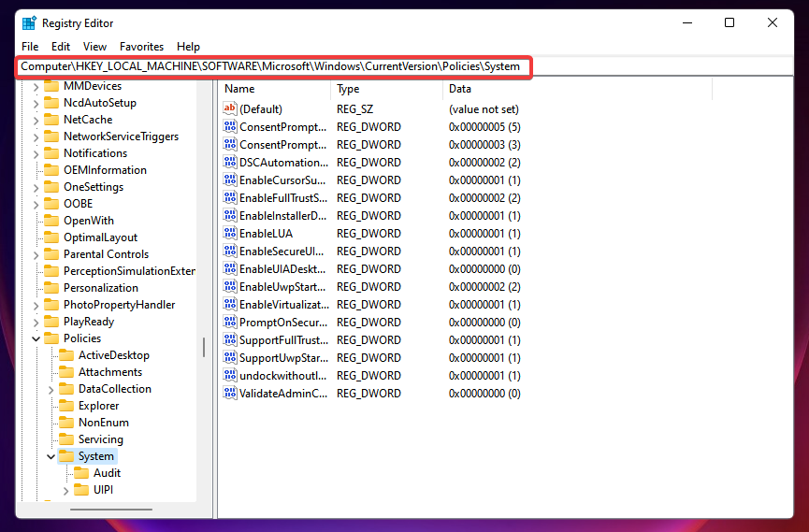Click the NetCache folder icon
The width and height of the screenshot is (809, 532).
pos(51,120)
